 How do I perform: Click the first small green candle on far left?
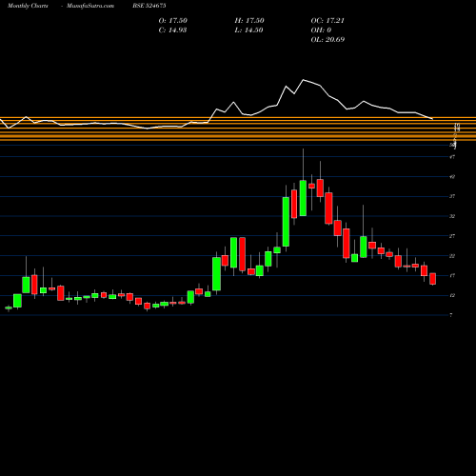click(9, 307)
